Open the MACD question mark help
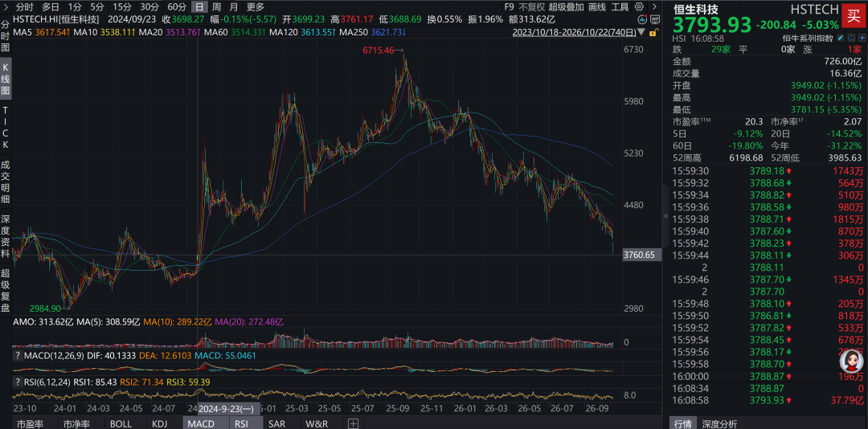This screenshot has height=429, width=868. tap(17, 356)
